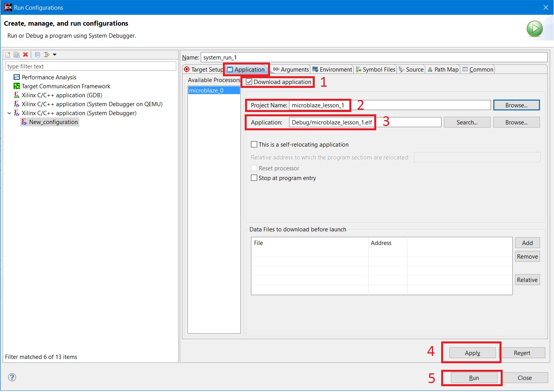Select New_configuration in the tree
This screenshot has height=392, width=554.
(53, 122)
